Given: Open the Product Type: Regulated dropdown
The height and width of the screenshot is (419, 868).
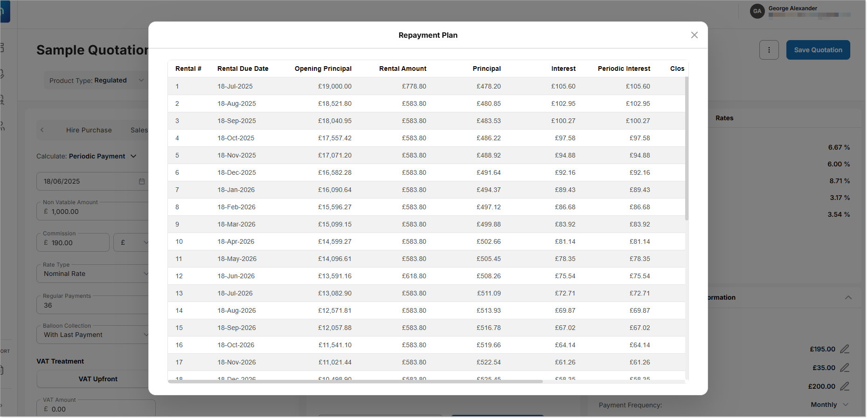Looking at the screenshot, I should pyautogui.click(x=97, y=80).
